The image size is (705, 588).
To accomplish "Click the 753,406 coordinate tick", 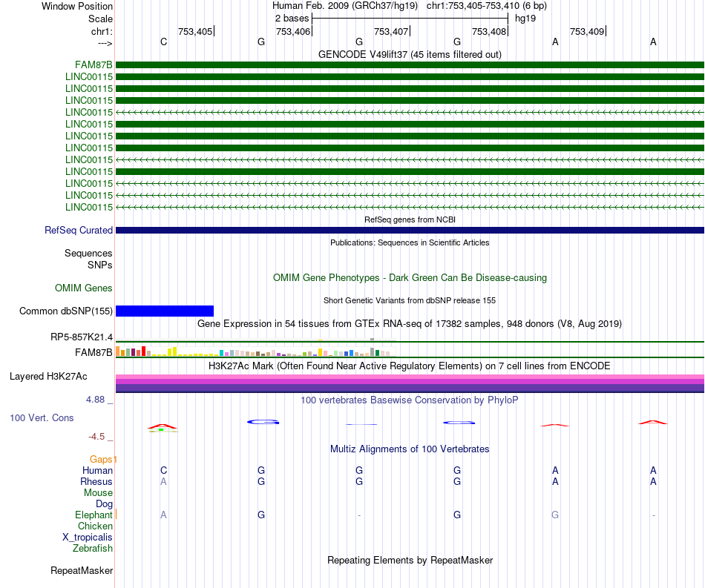I will (x=293, y=31).
